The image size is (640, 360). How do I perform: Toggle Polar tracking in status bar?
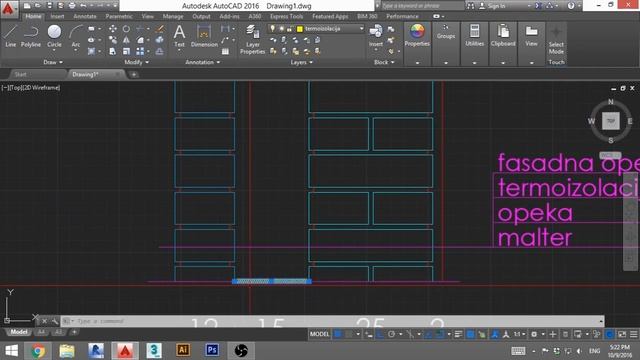[392, 334]
